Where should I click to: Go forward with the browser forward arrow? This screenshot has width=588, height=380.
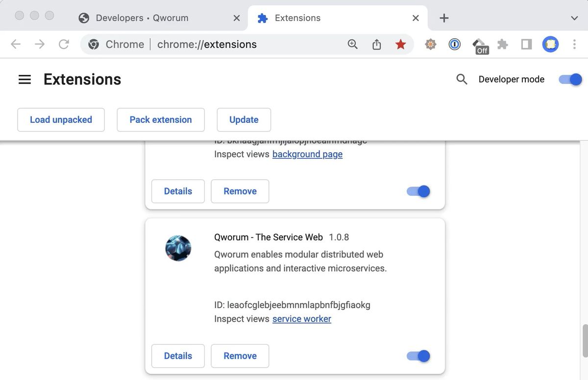[40, 45]
